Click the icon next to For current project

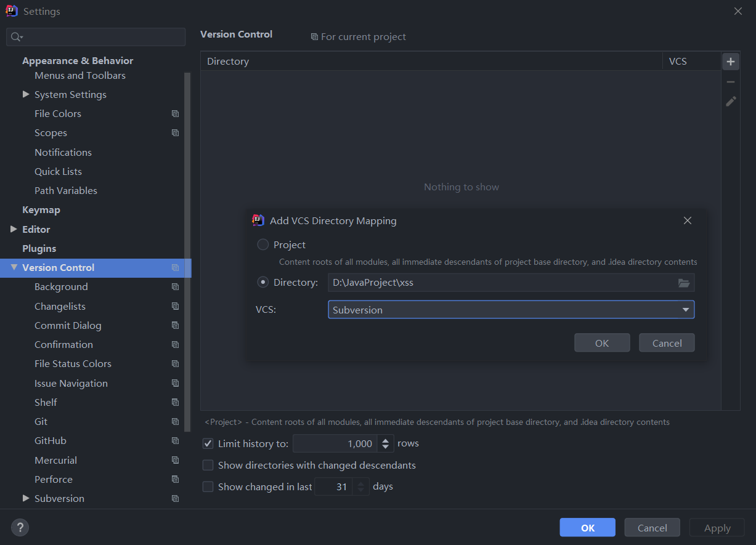(x=314, y=37)
